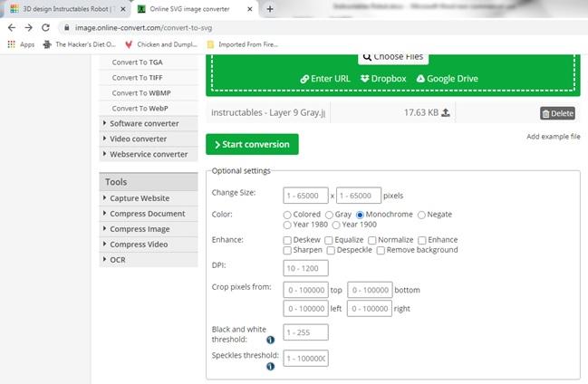Click the DPI input field
The height and width of the screenshot is (384, 588).
pos(305,268)
